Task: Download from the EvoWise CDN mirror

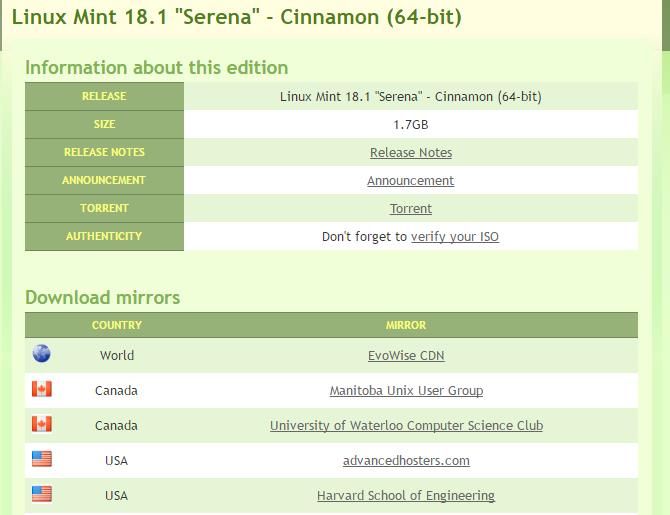Action: pos(406,355)
